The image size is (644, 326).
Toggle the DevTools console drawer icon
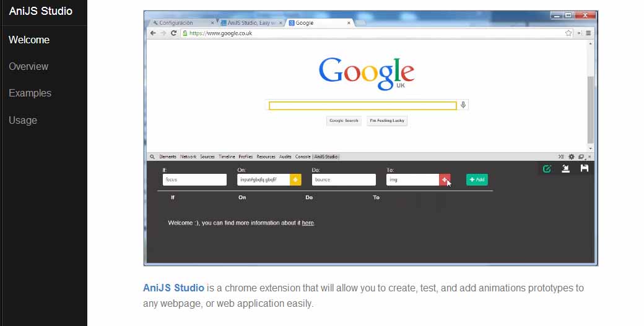click(x=561, y=157)
